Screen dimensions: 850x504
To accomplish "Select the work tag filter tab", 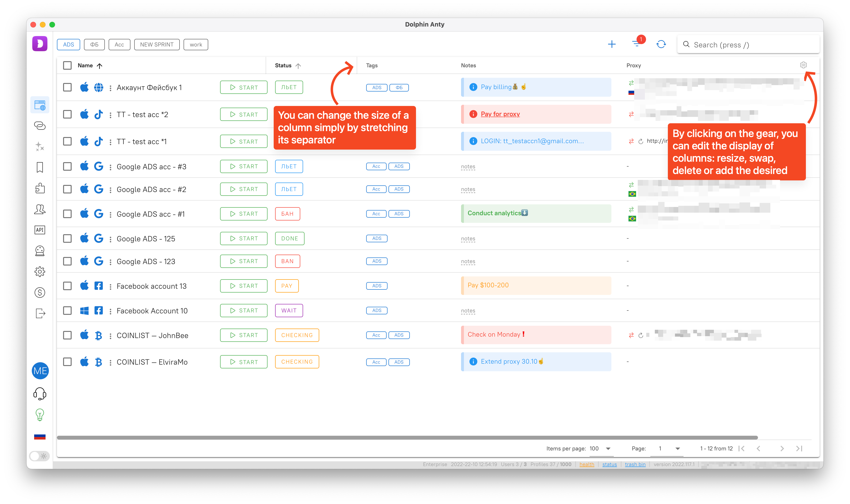I will coord(196,45).
